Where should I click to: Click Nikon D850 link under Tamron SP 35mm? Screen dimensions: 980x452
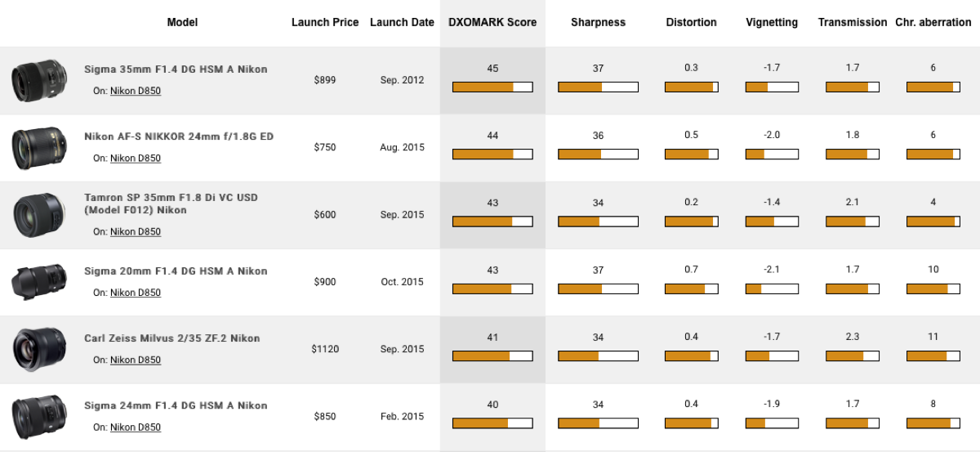(136, 232)
